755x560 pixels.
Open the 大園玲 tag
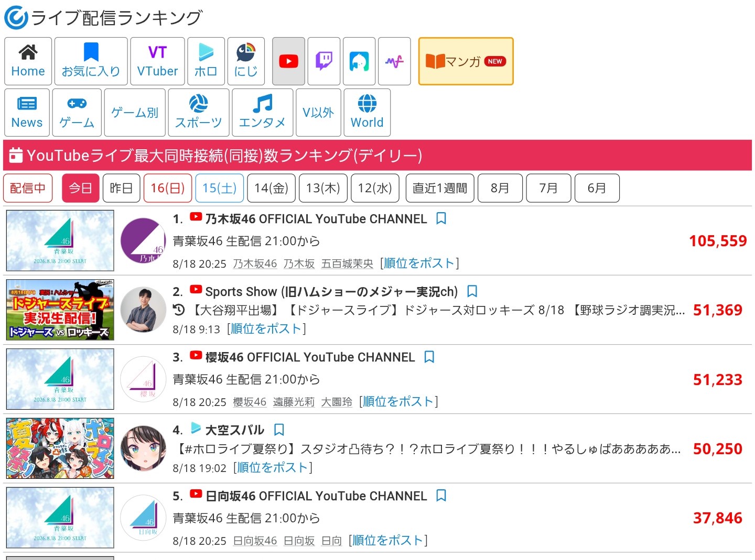pos(337,402)
